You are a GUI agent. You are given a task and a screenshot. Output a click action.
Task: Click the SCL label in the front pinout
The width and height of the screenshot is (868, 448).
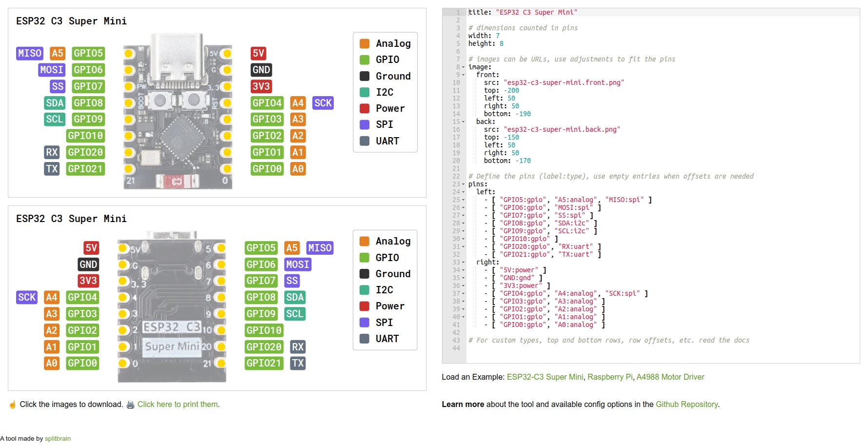coord(55,119)
